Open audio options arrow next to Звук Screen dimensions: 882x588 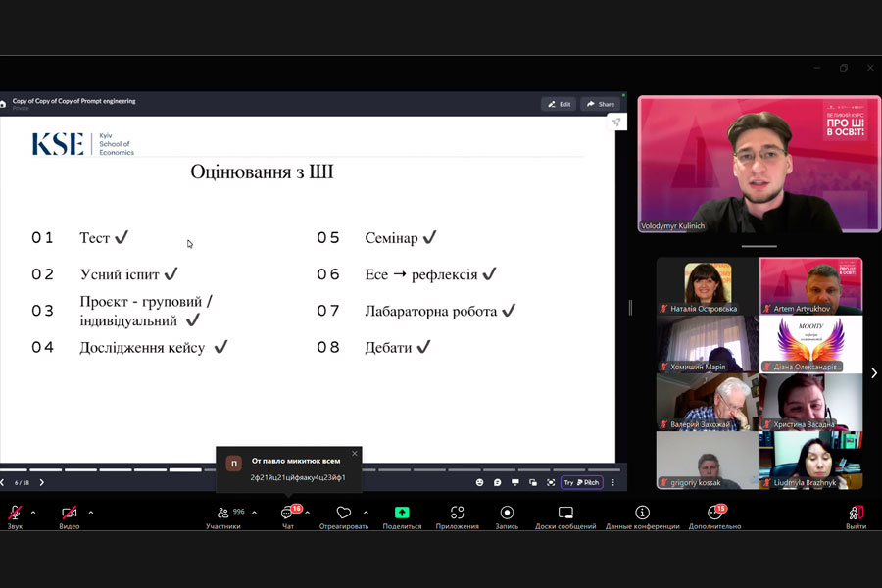click(x=33, y=513)
